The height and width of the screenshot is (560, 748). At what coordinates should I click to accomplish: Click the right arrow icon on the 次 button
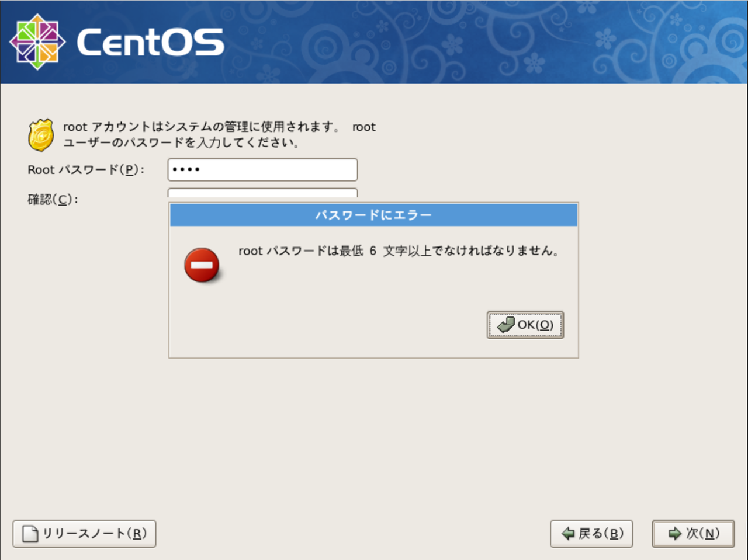pos(673,533)
